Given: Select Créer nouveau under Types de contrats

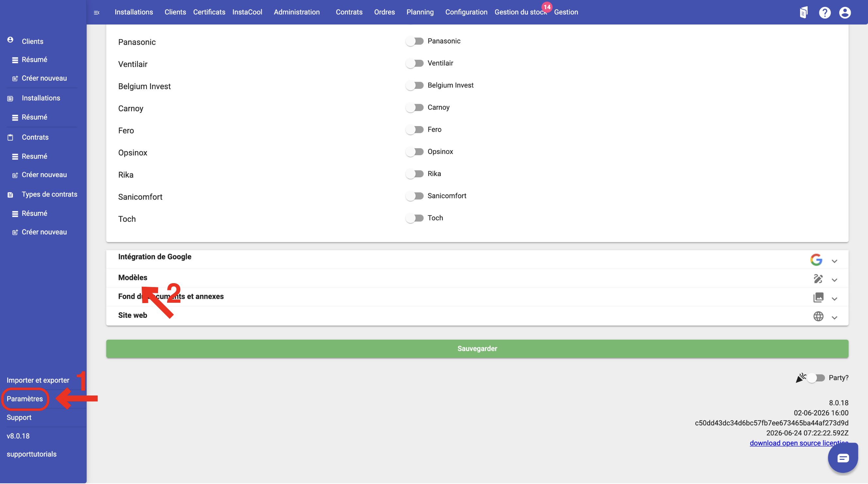Looking at the screenshot, I should [x=44, y=232].
